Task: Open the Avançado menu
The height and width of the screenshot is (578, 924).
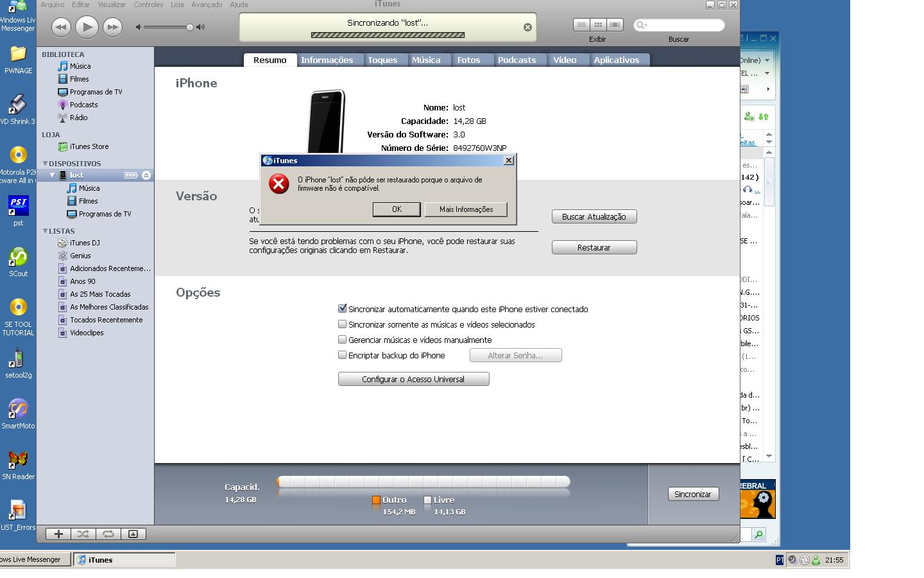Action: pos(207,4)
